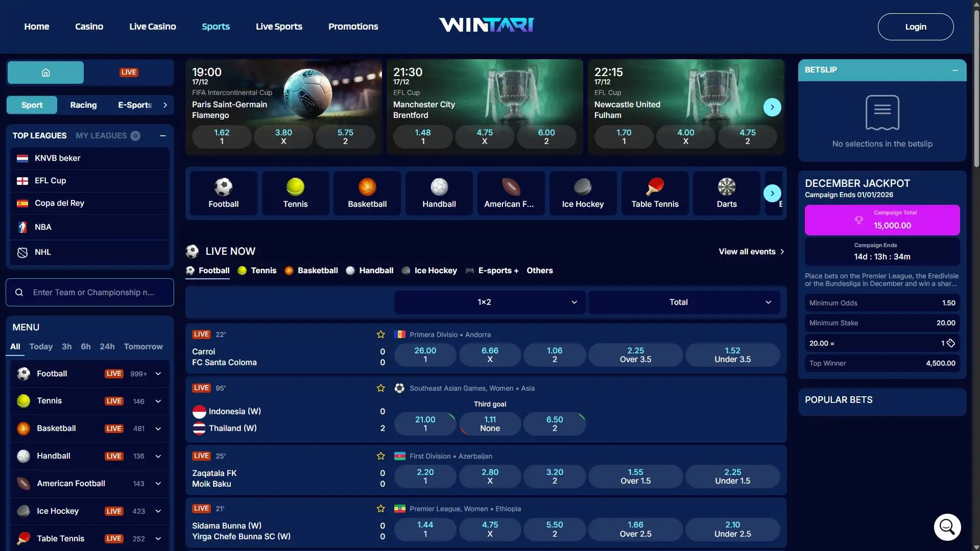This screenshot has height=551, width=980.
Task: Click the team search input field
Action: pyautogui.click(x=90, y=292)
